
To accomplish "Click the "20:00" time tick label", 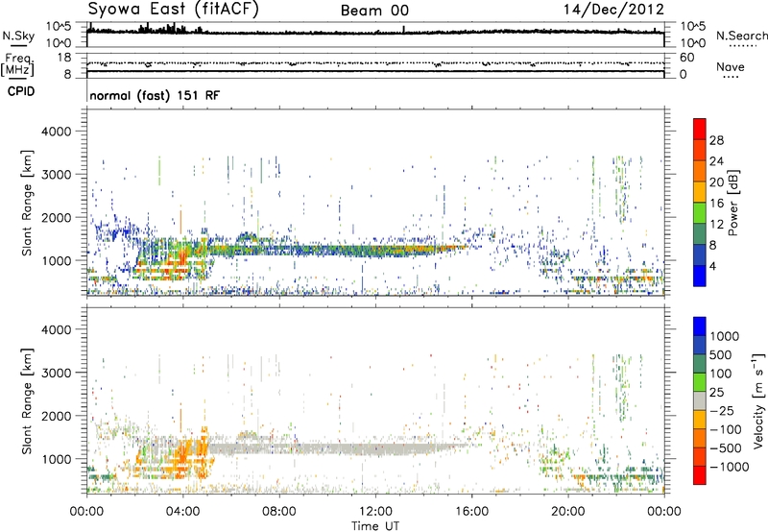I will pos(567,512).
